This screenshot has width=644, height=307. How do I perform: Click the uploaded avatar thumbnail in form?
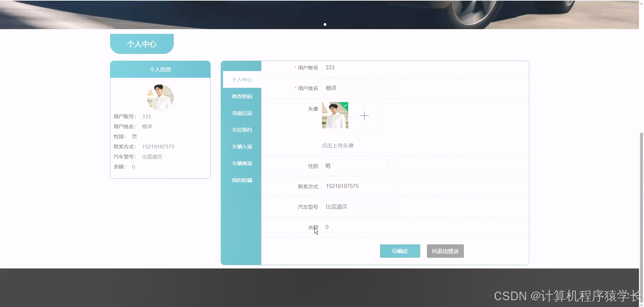click(335, 115)
